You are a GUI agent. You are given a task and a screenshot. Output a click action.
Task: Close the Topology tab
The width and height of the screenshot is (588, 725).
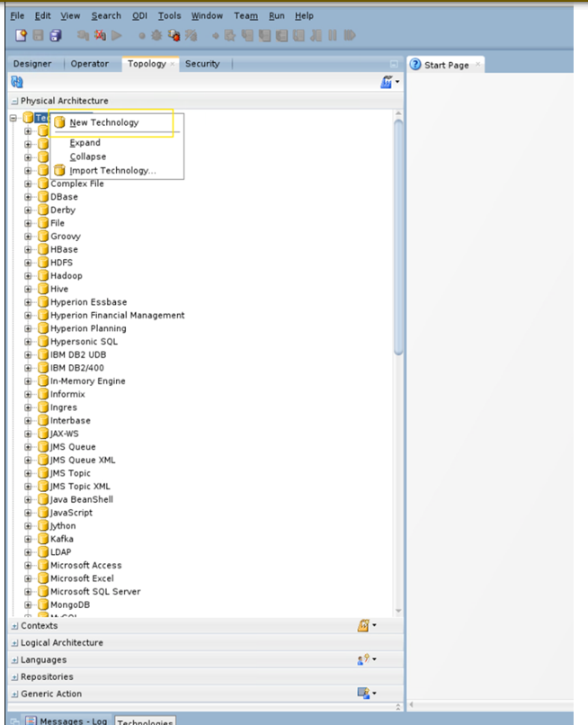173,64
